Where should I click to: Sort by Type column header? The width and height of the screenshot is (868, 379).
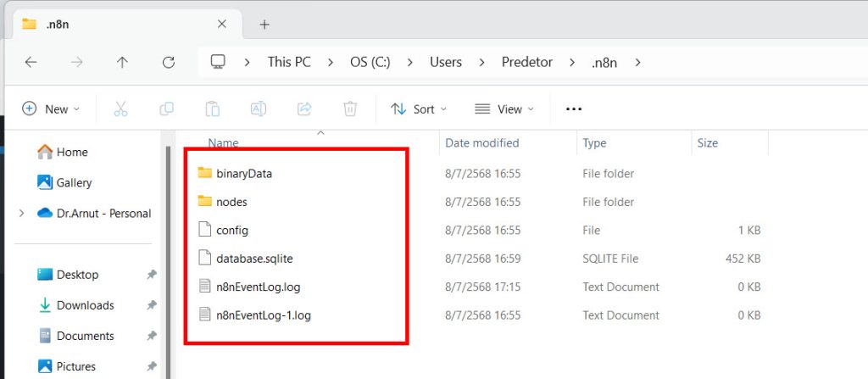coord(594,143)
